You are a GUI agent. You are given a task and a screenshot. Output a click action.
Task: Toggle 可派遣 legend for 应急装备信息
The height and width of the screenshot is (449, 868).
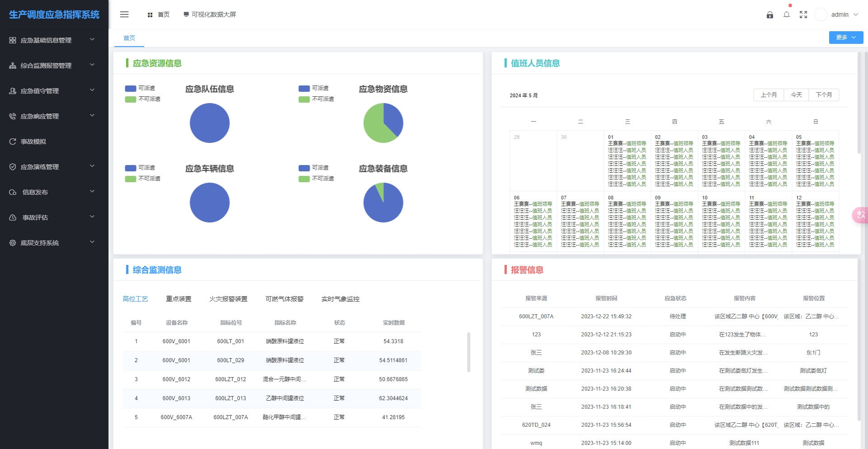pyautogui.click(x=313, y=168)
